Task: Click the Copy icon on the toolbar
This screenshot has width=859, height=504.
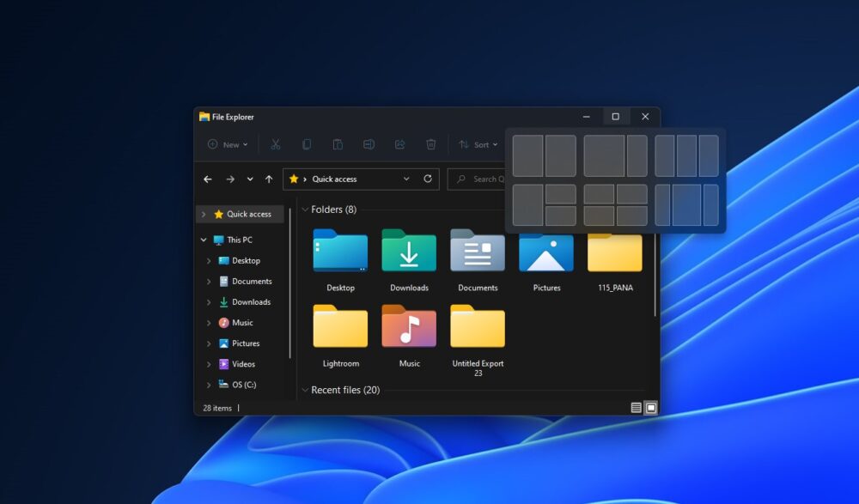Action: point(307,144)
